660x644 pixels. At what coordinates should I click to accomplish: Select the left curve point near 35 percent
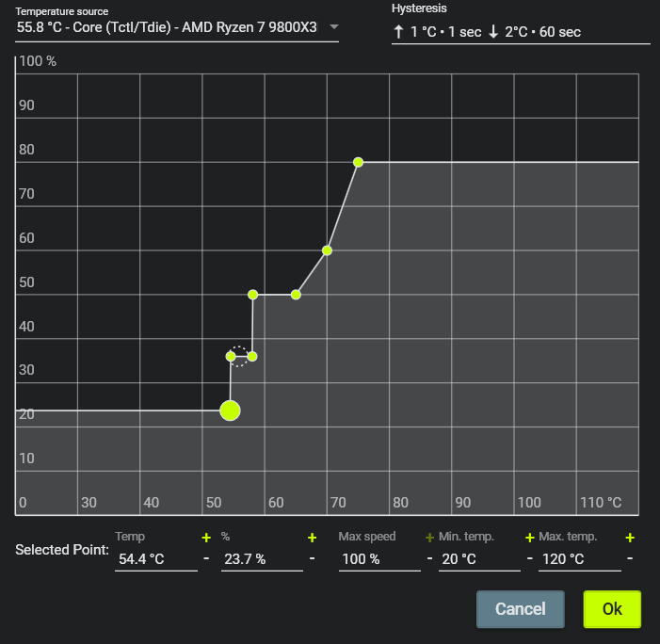pos(231,357)
